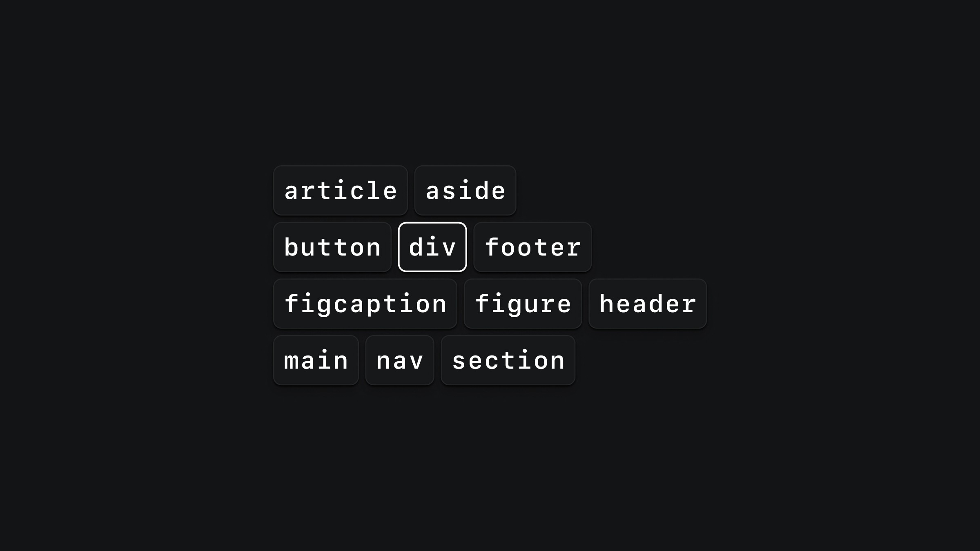Image resolution: width=980 pixels, height=551 pixels.
Task: Click the main HTML element tag
Action: pyautogui.click(x=316, y=360)
